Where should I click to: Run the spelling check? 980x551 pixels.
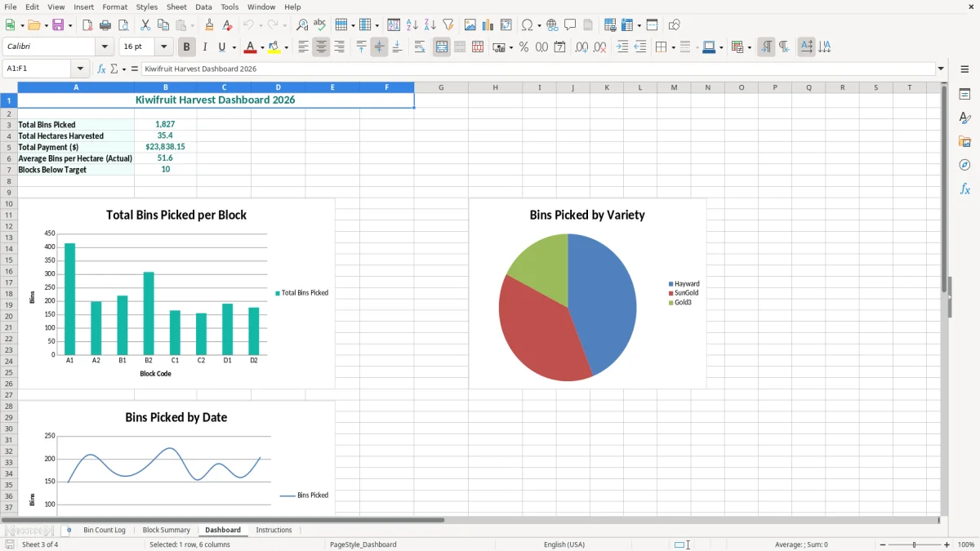click(320, 25)
